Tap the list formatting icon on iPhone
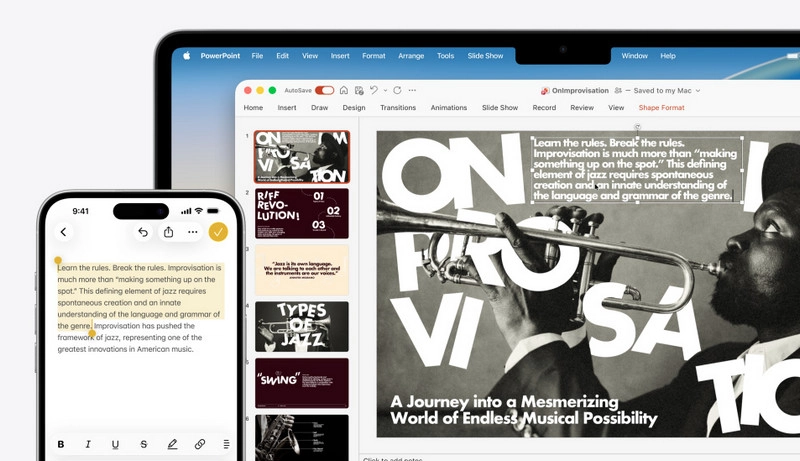Screen dimensions: 800x461 pyautogui.click(x=226, y=444)
